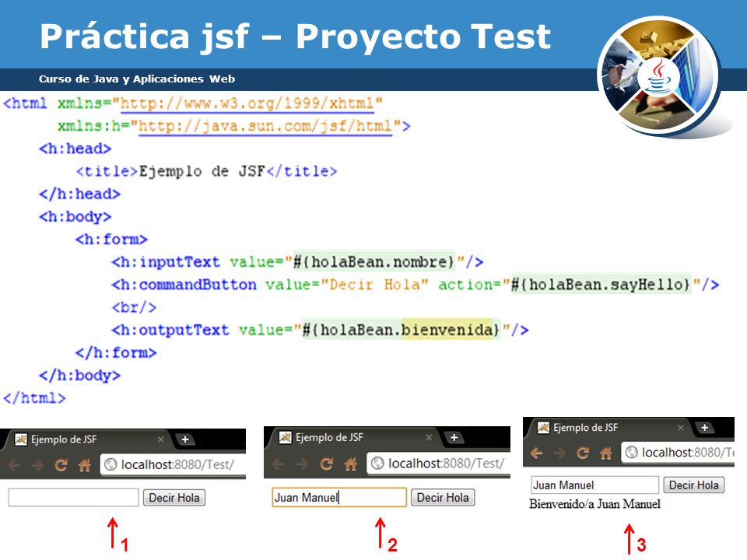Open http://java.sun.com/jsf/html link in code

pos(265,126)
